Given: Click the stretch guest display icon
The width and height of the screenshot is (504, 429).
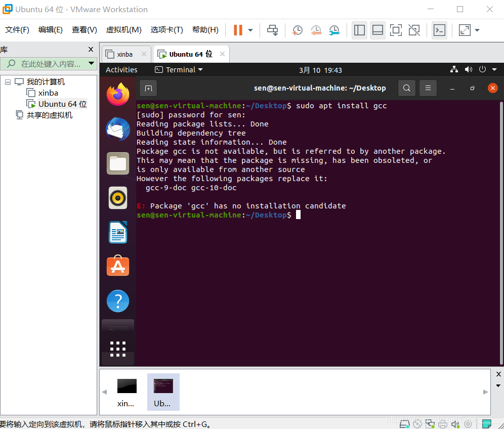Looking at the screenshot, I should (x=465, y=30).
